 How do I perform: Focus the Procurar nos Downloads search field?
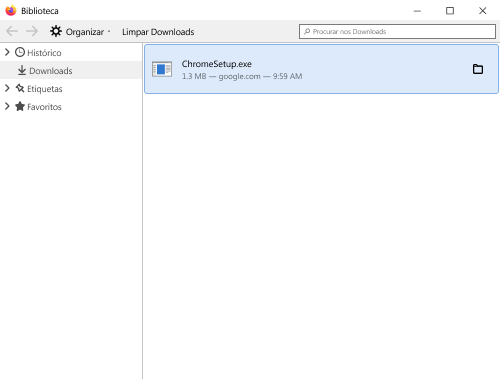[397, 31]
